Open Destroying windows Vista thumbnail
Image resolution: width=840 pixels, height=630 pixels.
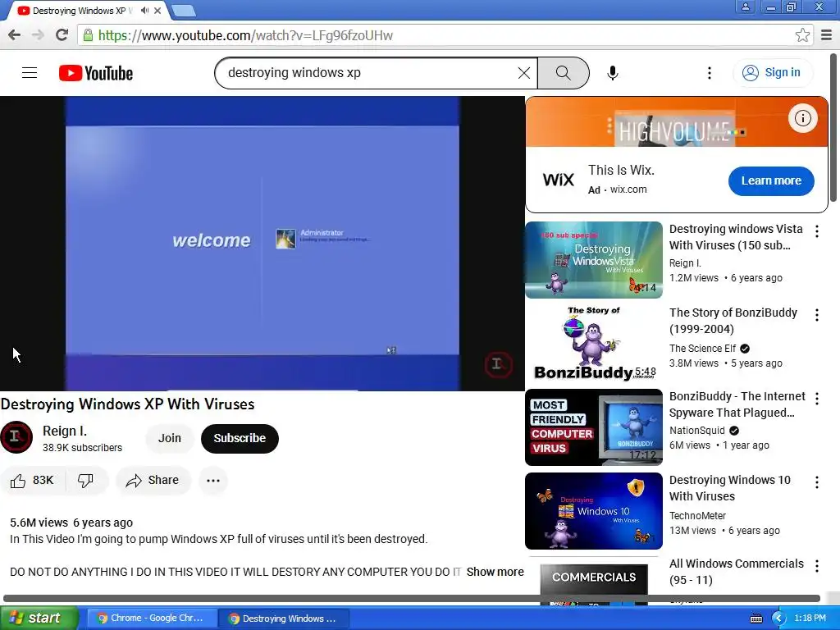pyautogui.click(x=594, y=260)
